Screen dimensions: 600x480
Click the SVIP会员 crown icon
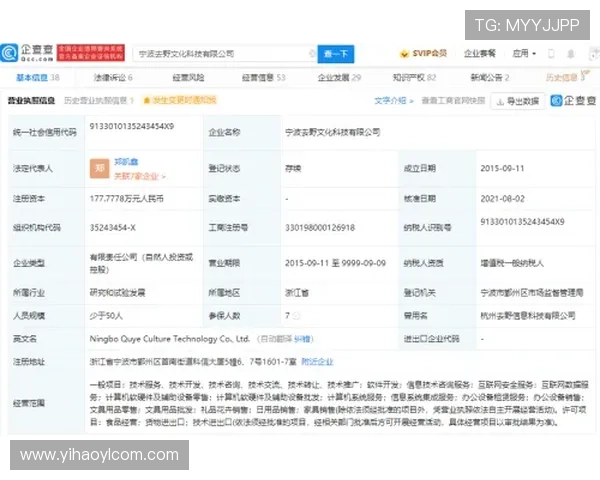404,54
